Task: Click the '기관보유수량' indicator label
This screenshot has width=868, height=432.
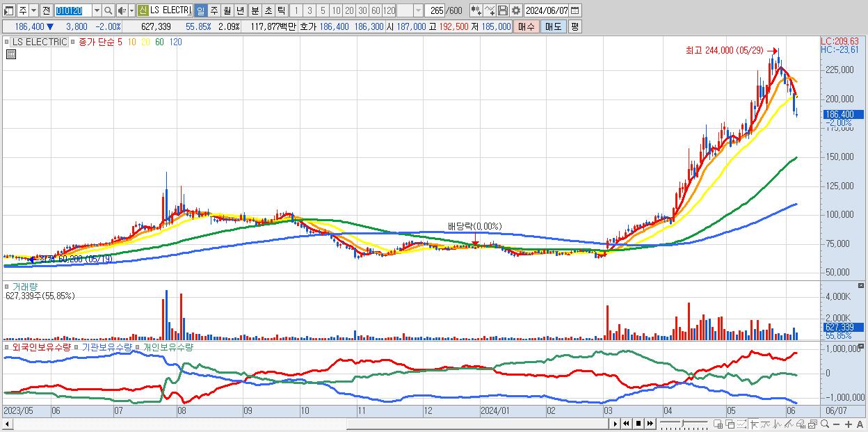Action: pyautogui.click(x=107, y=346)
